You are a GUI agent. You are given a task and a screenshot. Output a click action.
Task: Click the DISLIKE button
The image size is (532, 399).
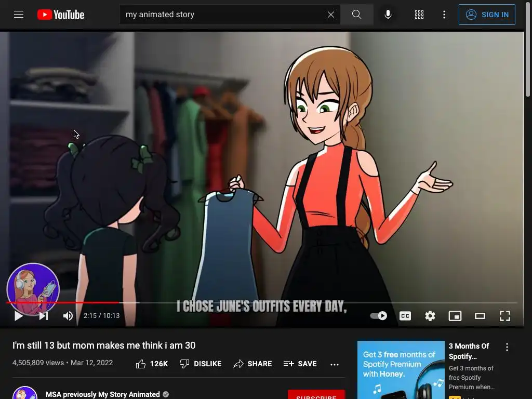click(201, 364)
